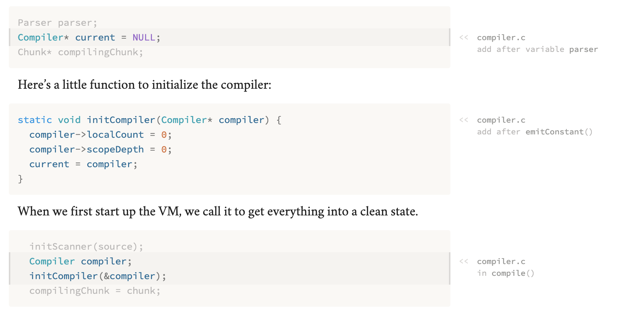Viewport: 644px width, 313px height.
Task: Click the 'compiler->localCount = 0;' code line
Action: (x=100, y=135)
